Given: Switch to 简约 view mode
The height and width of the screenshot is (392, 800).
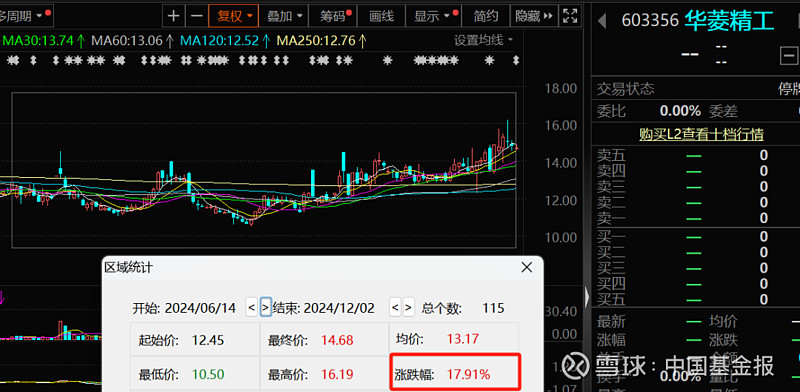Looking at the screenshot, I should (486, 16).
